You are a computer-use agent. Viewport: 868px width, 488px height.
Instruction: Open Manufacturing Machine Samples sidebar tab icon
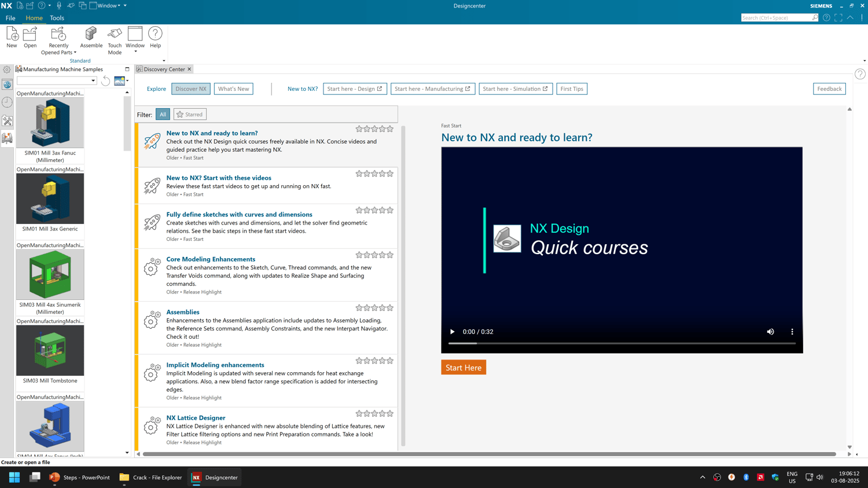[x=7, y=138]
